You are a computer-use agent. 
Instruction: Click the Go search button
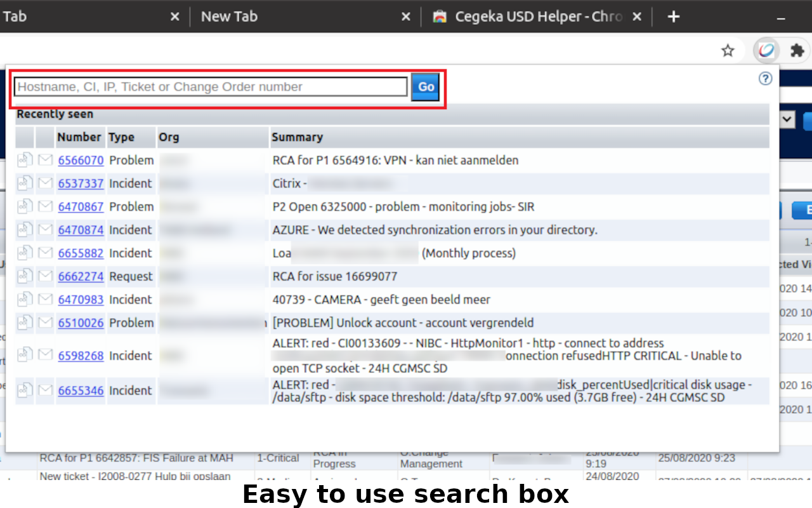(x=426, y=87)
